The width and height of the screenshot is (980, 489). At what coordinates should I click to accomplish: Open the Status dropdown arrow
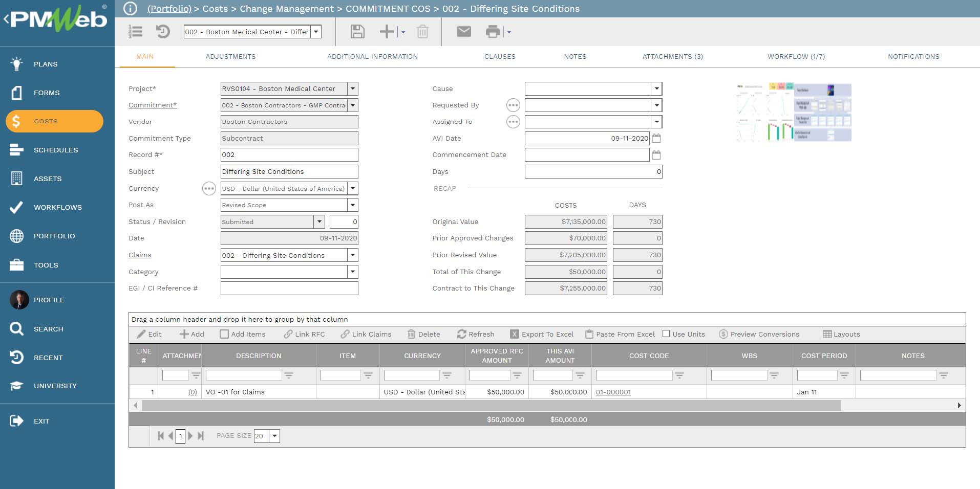click(319, 221)
